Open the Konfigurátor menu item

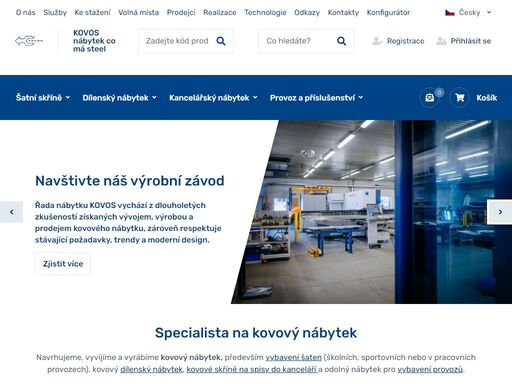click(388, 13)
